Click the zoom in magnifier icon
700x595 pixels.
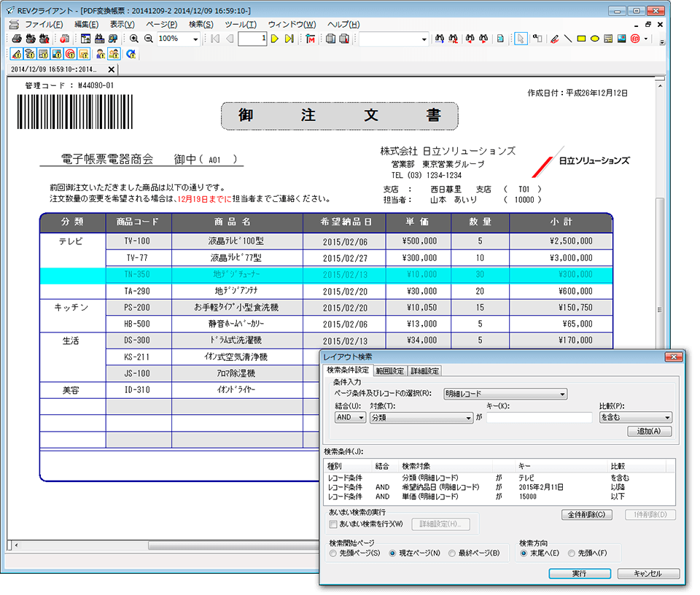point(134,39)
